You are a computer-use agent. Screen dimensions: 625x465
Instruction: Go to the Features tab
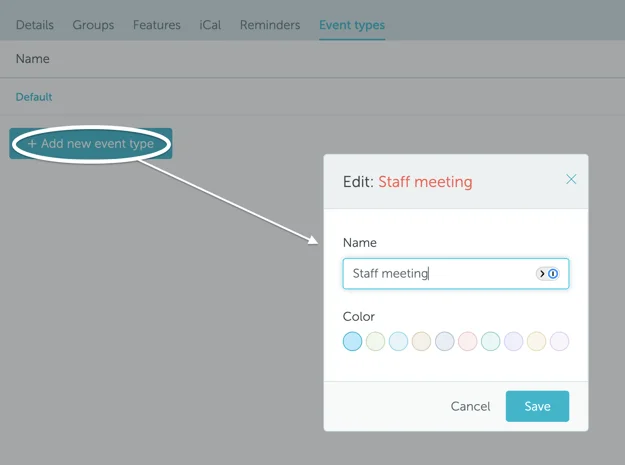click(x=157, y=25)
